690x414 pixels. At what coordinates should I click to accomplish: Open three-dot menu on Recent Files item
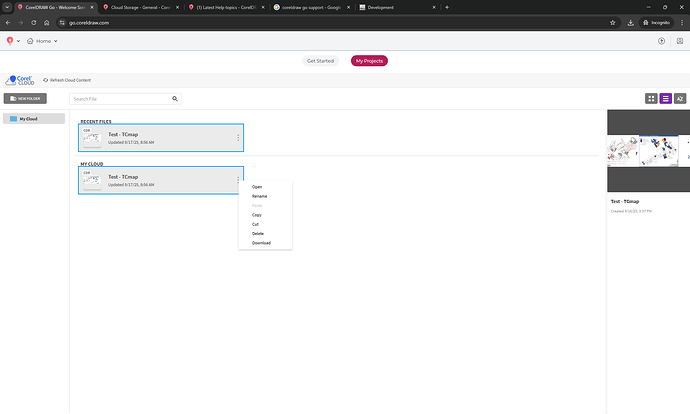click(x=238, y=138)
